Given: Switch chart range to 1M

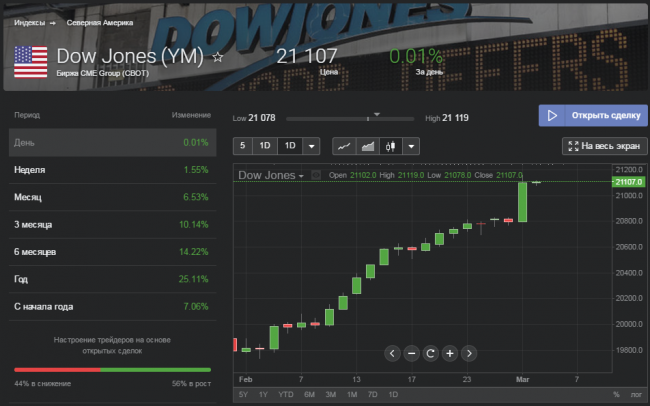Looking at the screenshot, I should (352, 394).
